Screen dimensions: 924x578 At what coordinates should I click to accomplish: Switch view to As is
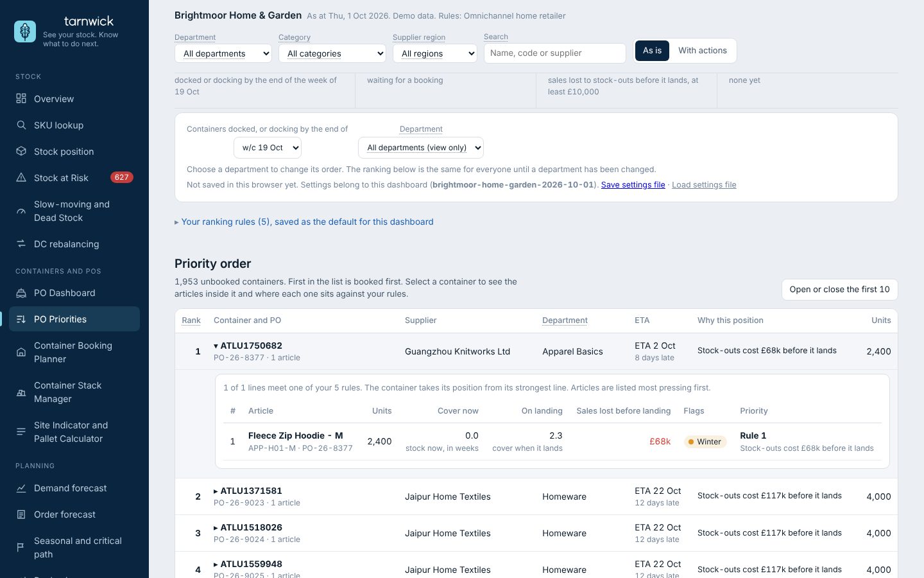click(x=652, y=51)
